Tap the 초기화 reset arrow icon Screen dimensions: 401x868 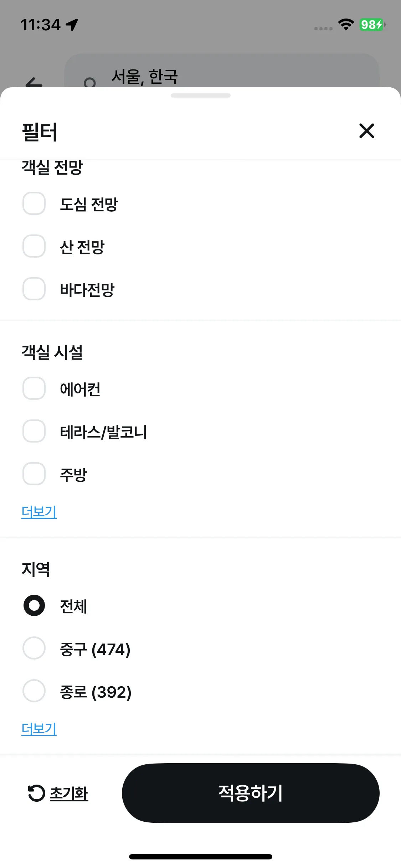(x=36, y=793)
